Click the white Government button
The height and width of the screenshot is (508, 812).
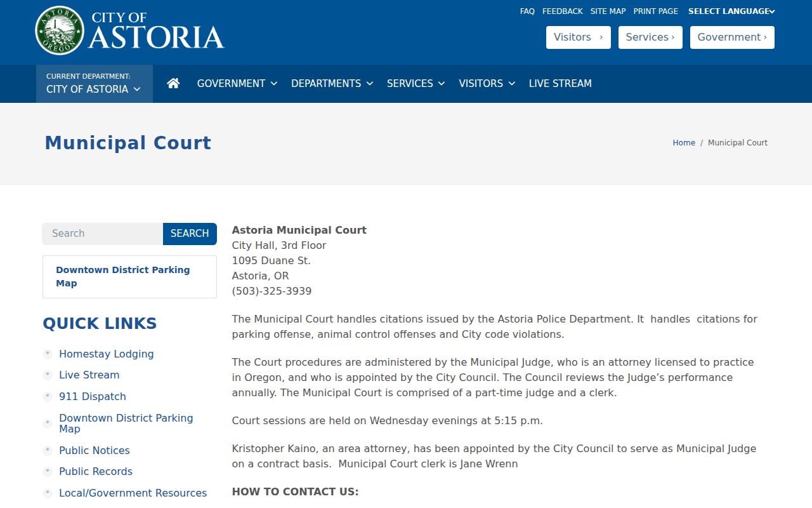coord(732,37)
